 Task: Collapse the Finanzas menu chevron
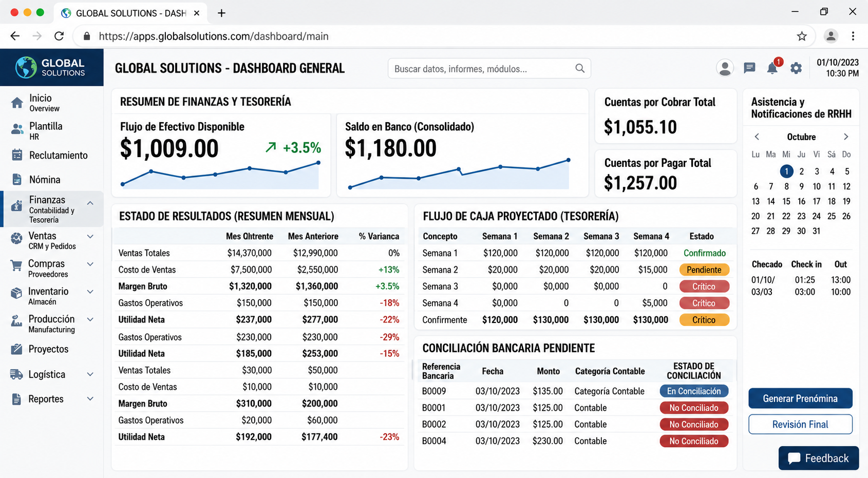[x=90, y=203]
